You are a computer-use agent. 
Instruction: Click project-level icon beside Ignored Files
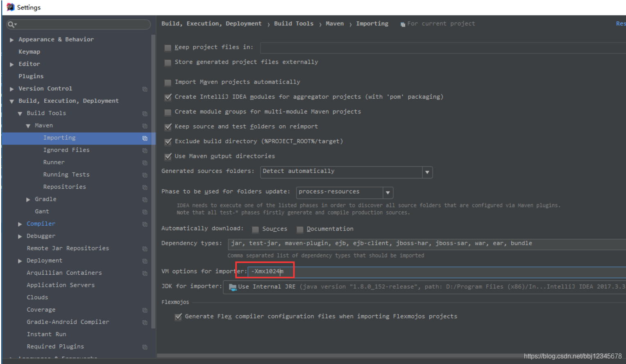[145, 150]
